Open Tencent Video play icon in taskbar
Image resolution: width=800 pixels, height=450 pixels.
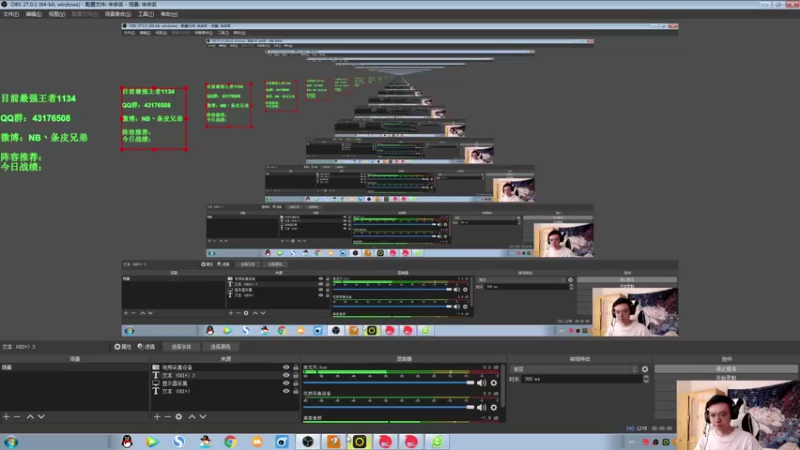152,442
